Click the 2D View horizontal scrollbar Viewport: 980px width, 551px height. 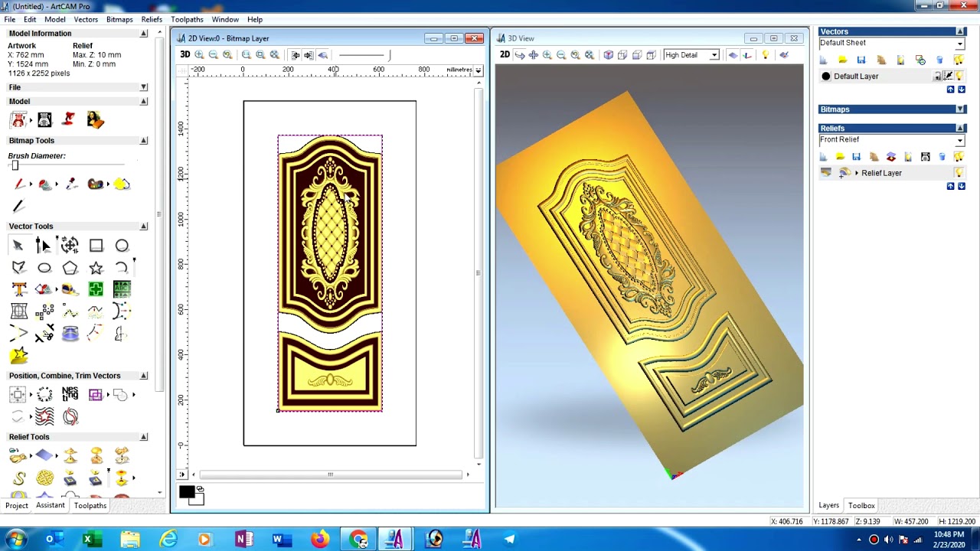pos(330,474)
